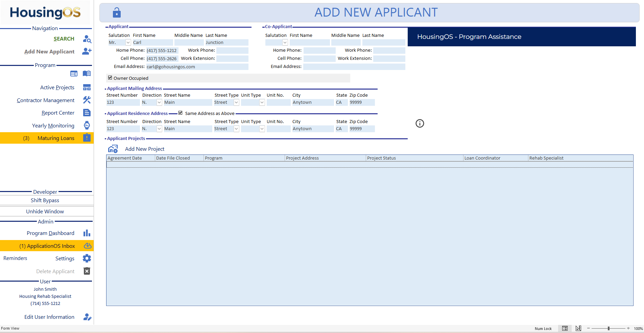
Task: Open SEARCH in navigation
Action: point(64,39)
